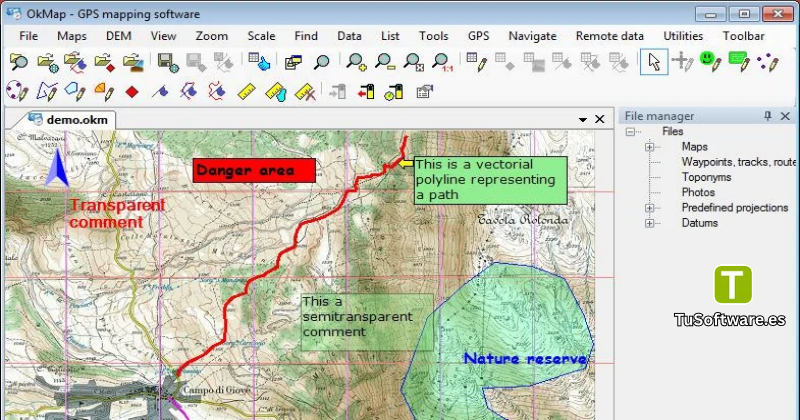The image size is (800, 420).
Task: Zoom in with the magnifier plus icon
Action: click(356, 62)
